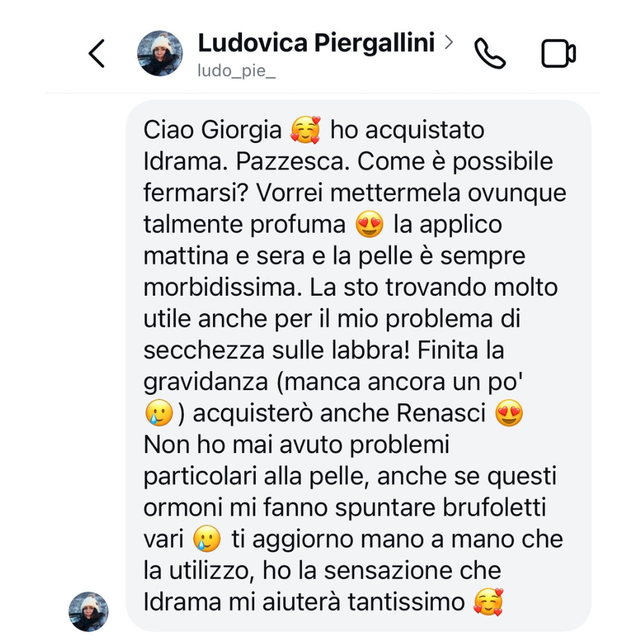Tap the tearful emoji before acquisterò
This screenshot has width=644, height=644.
(x=159, y=413)
